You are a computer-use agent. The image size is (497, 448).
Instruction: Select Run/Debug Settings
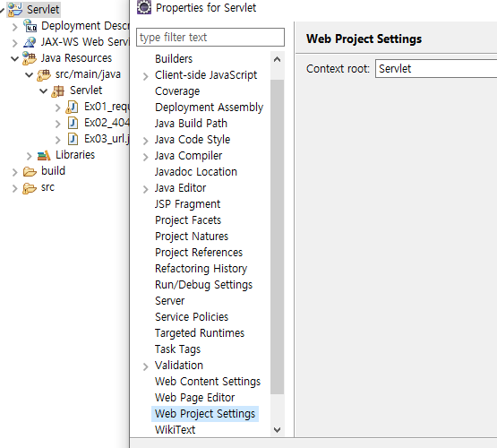(204, 285)
